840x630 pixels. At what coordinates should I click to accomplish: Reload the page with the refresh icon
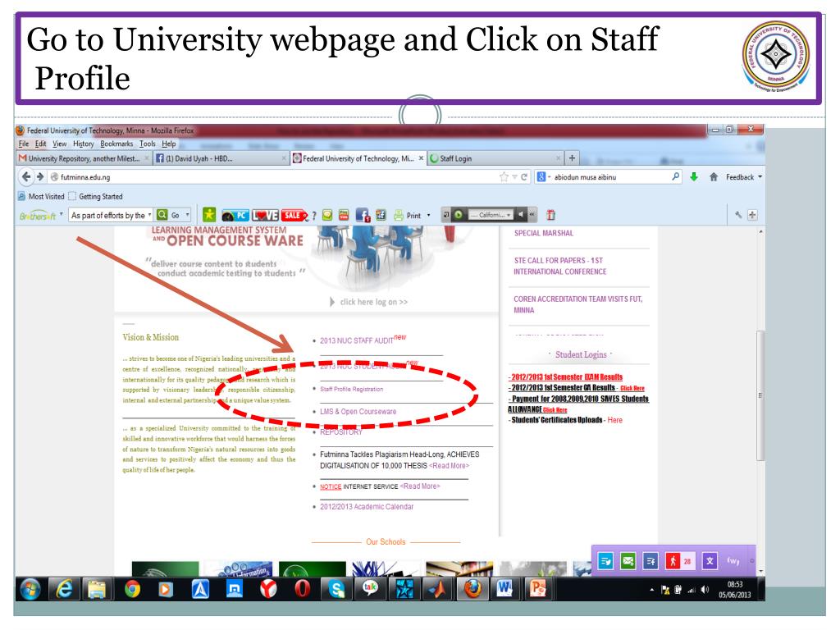pos(524,177)
